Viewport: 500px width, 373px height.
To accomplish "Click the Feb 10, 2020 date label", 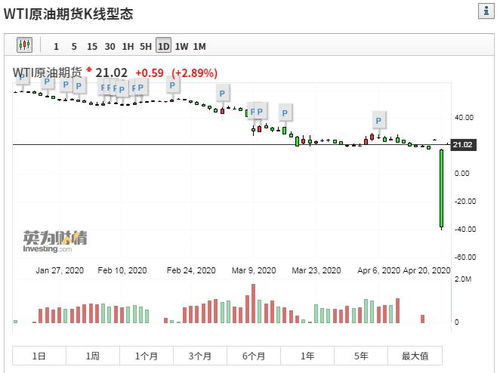I will [x=122, y=270].
